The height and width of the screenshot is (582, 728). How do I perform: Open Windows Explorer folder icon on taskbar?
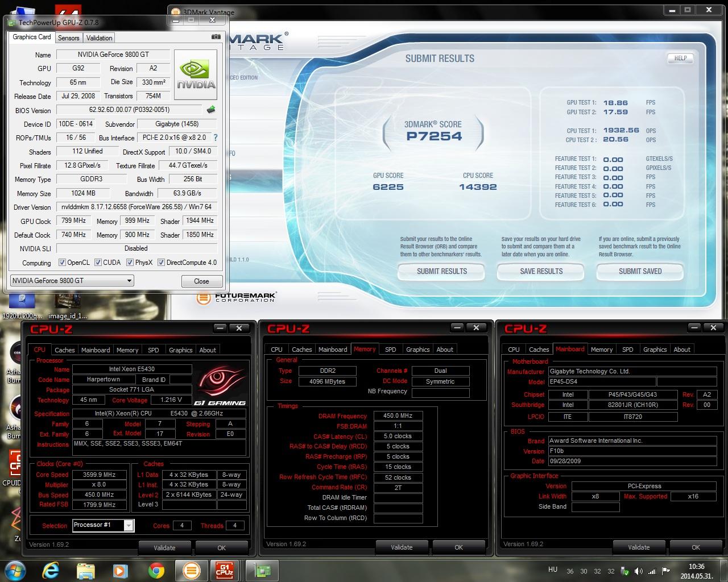tap(86, 570)
